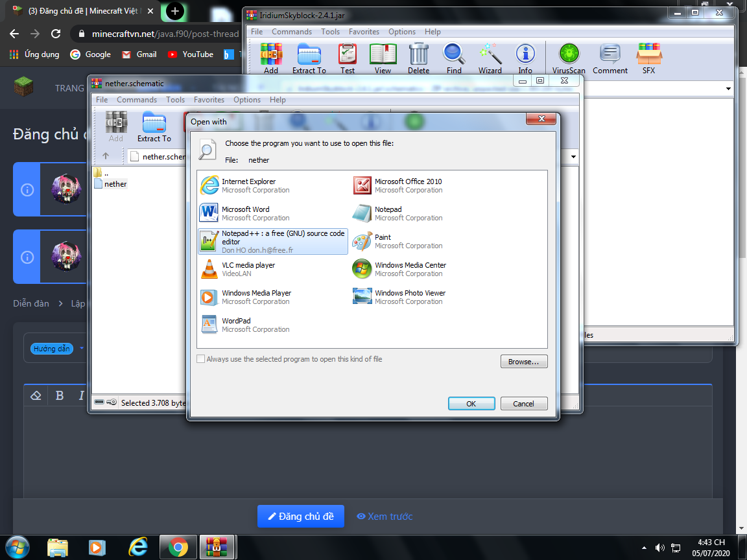Click Test icon in IridiumSkyblock WinRAR toolbar
This screenshot has width=747, height=560.
(348, 58)
